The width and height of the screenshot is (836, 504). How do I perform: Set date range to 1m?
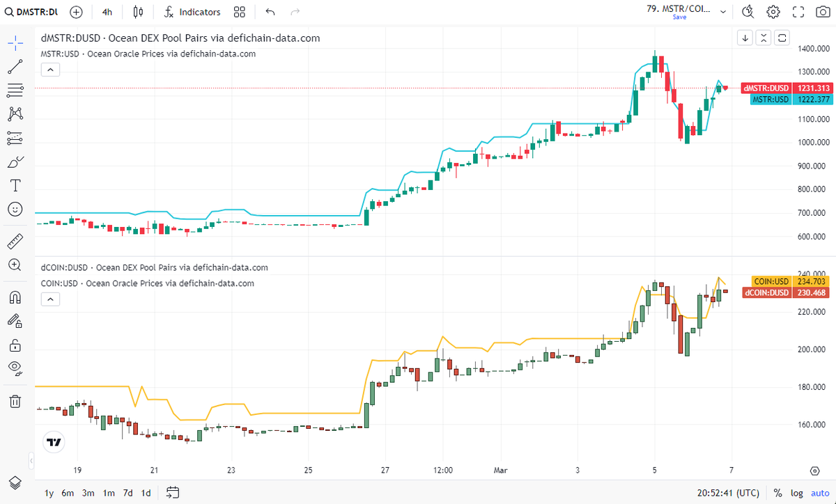click(x=108, y=493)
